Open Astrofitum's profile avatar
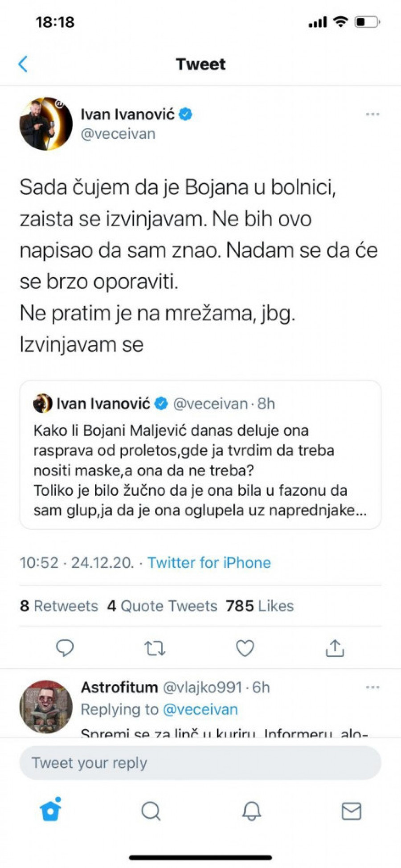401x868 pixels. coord(46,706)
